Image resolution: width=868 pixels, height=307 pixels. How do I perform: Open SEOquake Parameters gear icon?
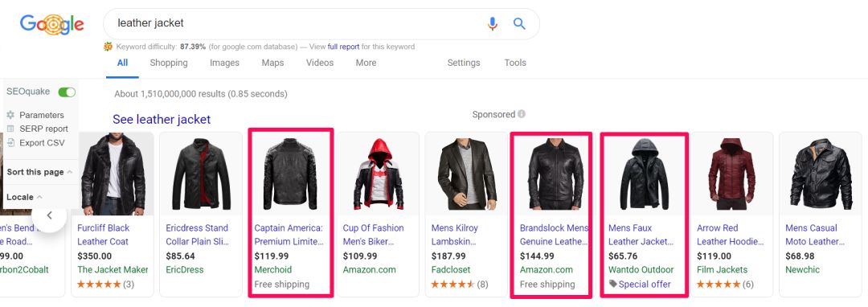[10, 115]
